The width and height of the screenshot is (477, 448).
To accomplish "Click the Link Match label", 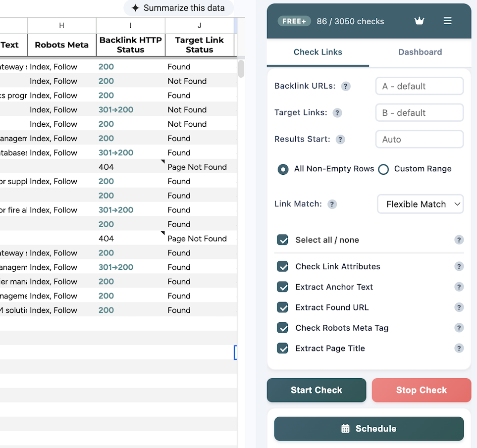I will pyautogui.click(x=298, y=204).
